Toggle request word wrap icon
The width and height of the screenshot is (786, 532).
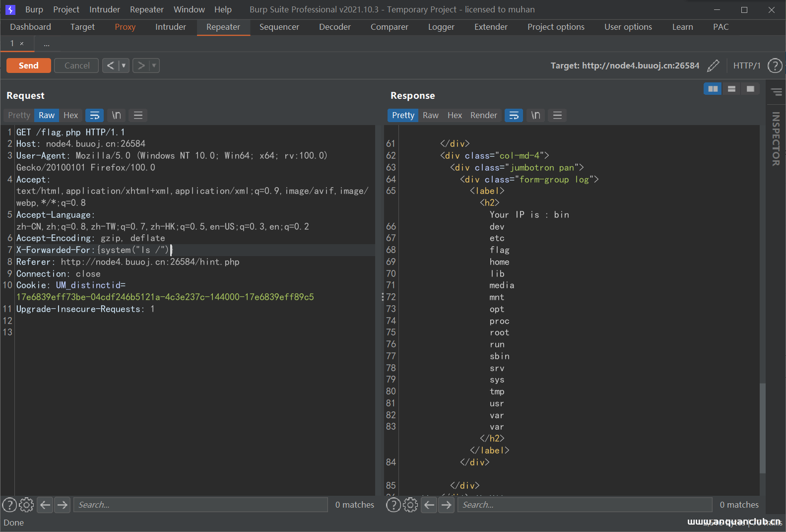click(94, 115)
